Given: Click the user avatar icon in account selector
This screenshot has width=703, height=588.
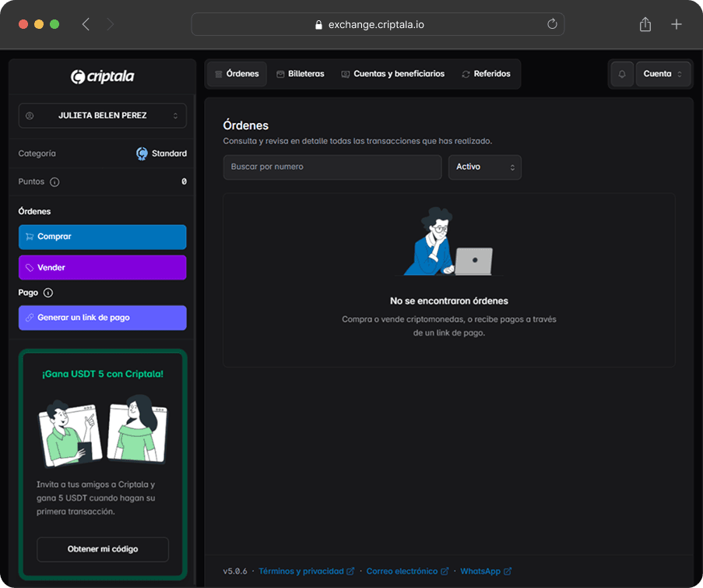Looking at the screenshot, I should click(30, 115).
